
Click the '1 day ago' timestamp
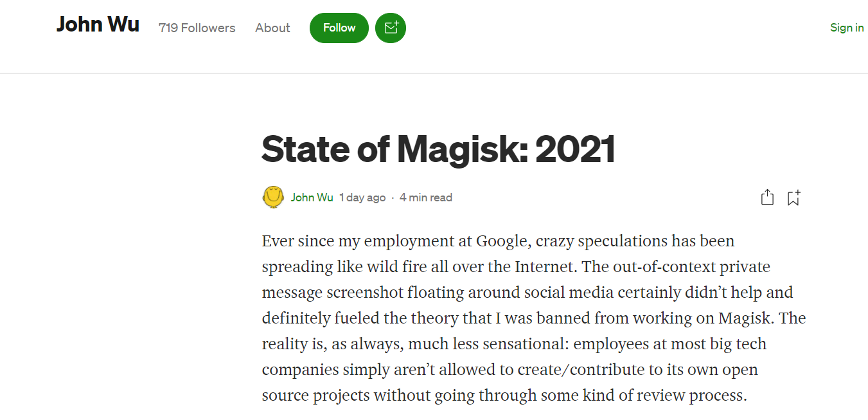362,197
